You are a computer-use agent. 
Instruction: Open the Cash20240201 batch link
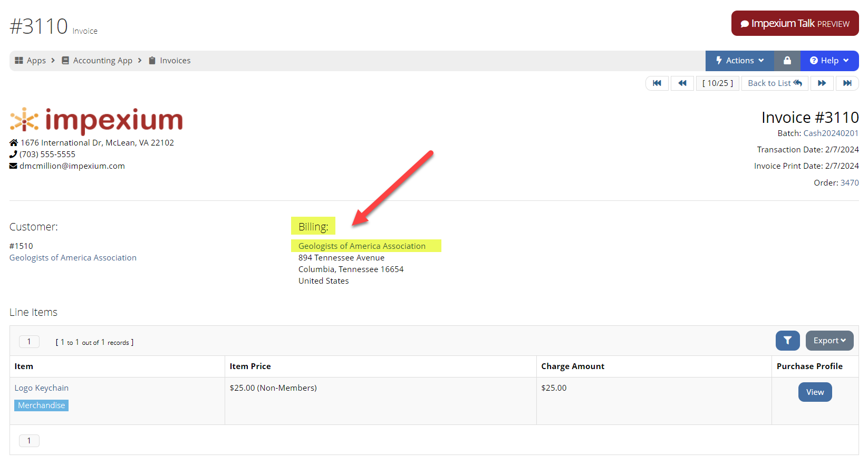pyautogui.click(x=831, y=133)
